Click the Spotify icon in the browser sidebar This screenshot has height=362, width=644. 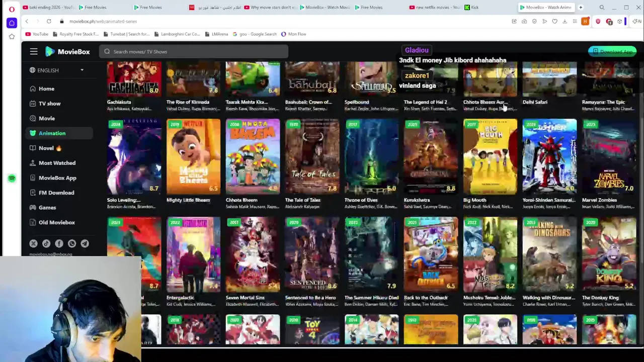coord(12,178)
